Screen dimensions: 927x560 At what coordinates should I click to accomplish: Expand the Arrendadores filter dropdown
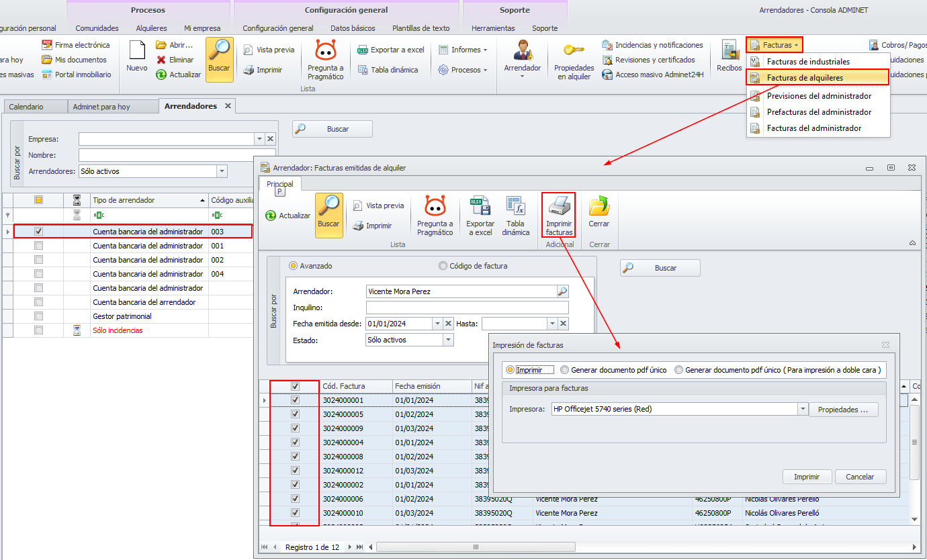click(x=222, y=171)
